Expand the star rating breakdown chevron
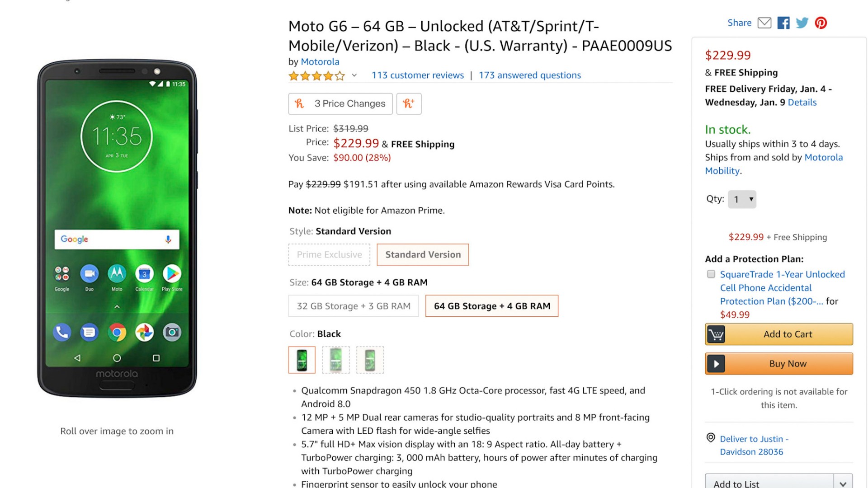Screen dimensions: 868x488 click(354, 75)
